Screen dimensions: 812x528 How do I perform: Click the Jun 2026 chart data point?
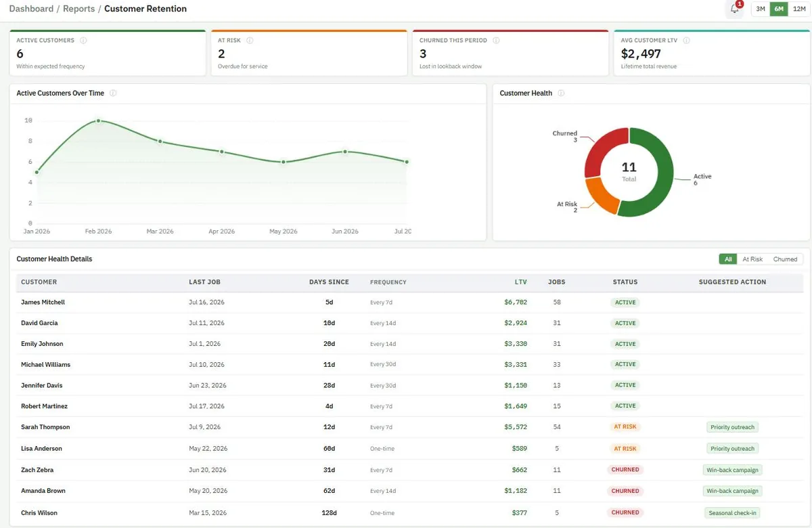[x=345, y=152]
